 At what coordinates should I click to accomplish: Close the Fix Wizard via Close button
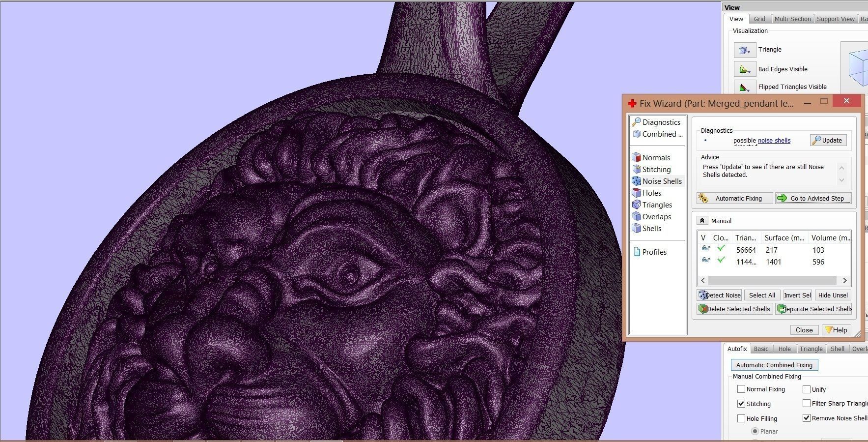click(804, 330)
